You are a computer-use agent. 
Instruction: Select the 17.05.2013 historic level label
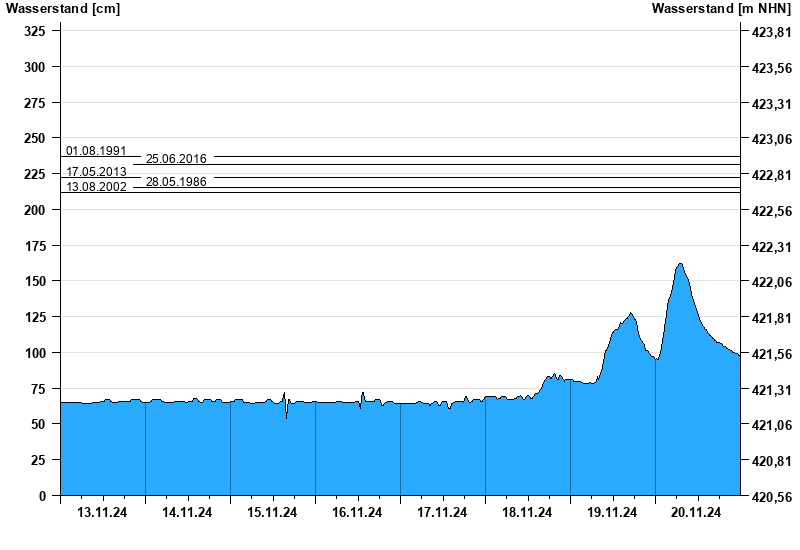(x=96, y=172)
